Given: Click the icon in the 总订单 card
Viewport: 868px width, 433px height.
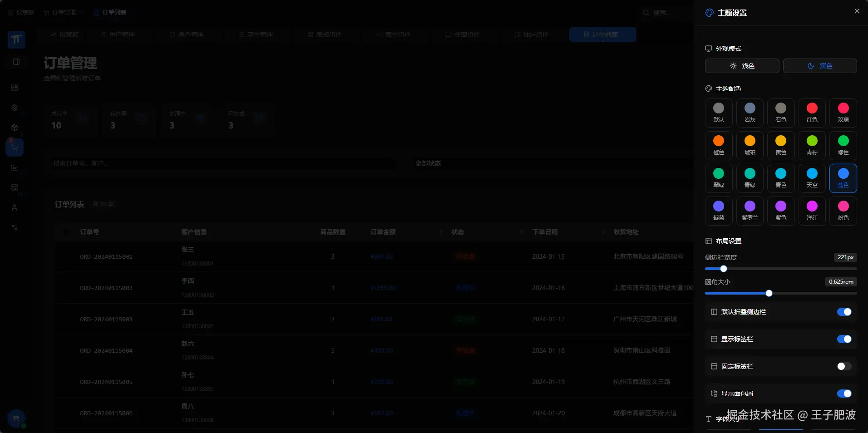Looking at the screenshot, I should coord(83,118).
